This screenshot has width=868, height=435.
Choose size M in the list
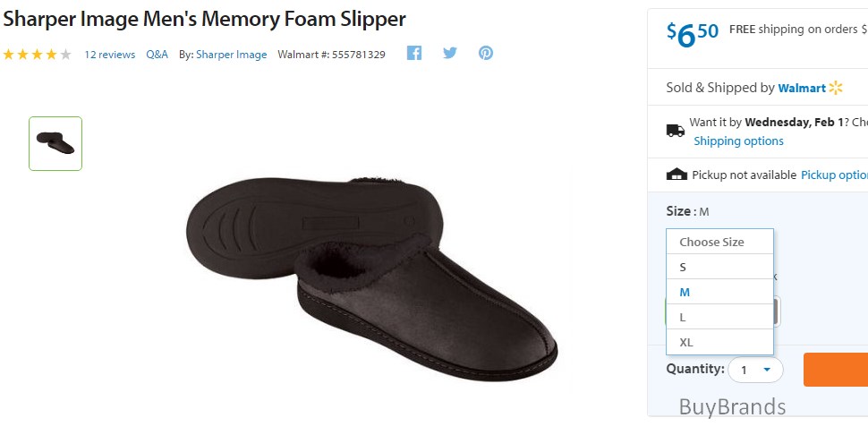719,292
